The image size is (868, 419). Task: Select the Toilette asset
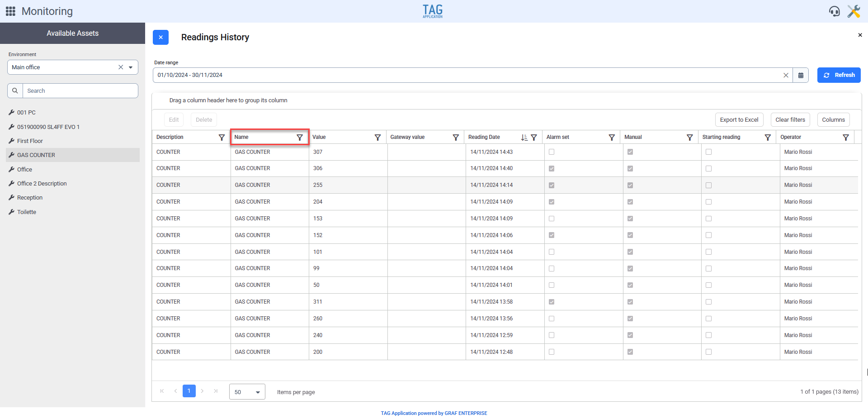tap(72, 212)
